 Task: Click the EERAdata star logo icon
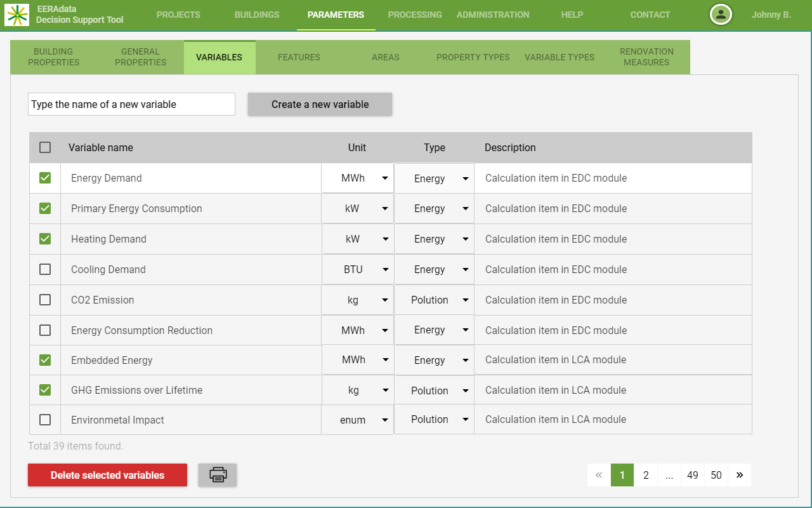[16, 15]
